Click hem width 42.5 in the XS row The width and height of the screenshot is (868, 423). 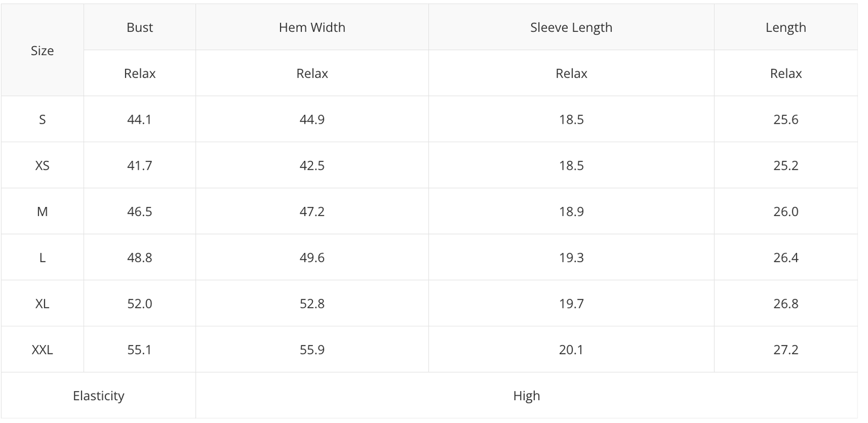(312, 166)
